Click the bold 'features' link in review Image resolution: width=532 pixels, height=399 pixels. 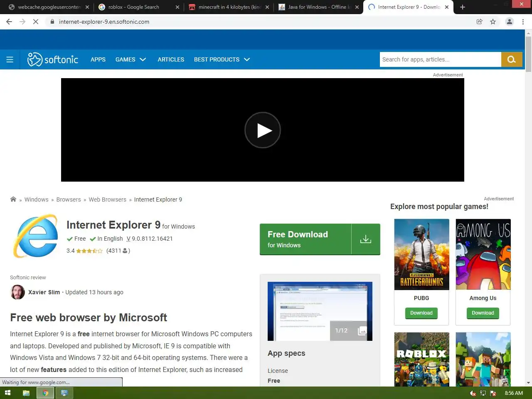tap(54, 369)
